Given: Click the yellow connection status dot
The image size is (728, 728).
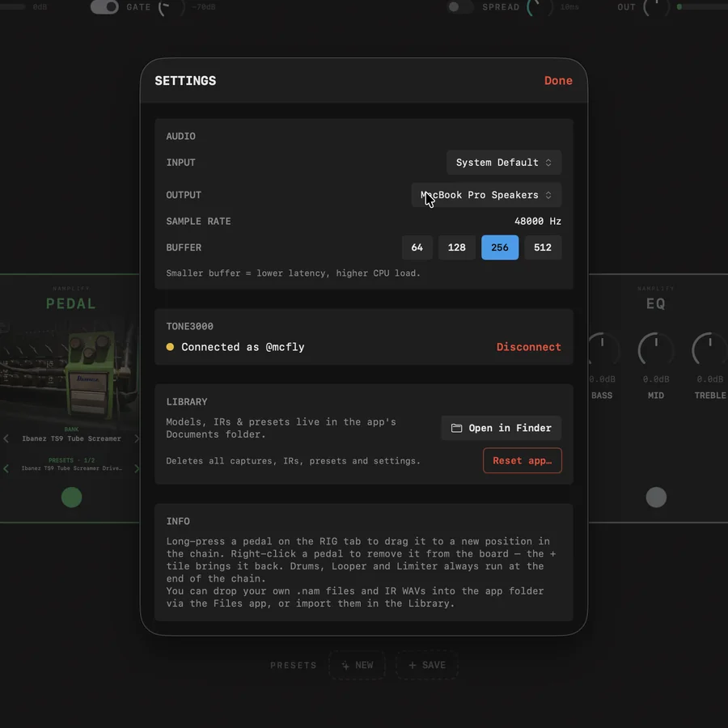Looking at the screenshot, I should pos(170,347).
